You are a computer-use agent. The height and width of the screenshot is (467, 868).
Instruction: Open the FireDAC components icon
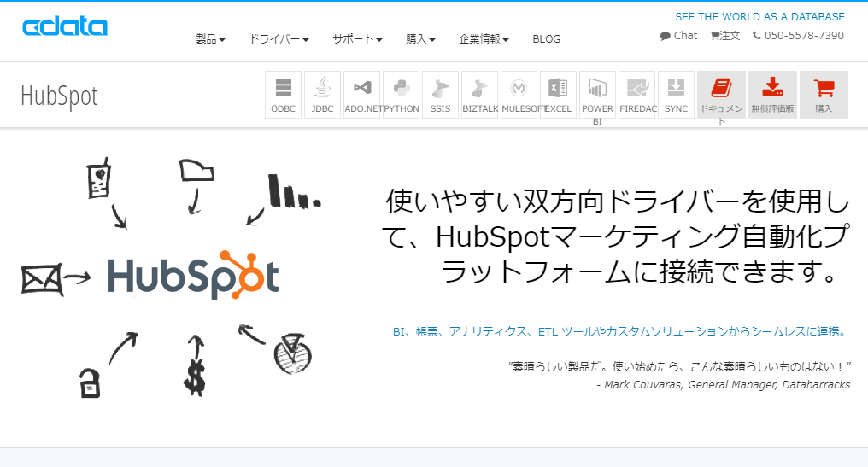[637, 95]
